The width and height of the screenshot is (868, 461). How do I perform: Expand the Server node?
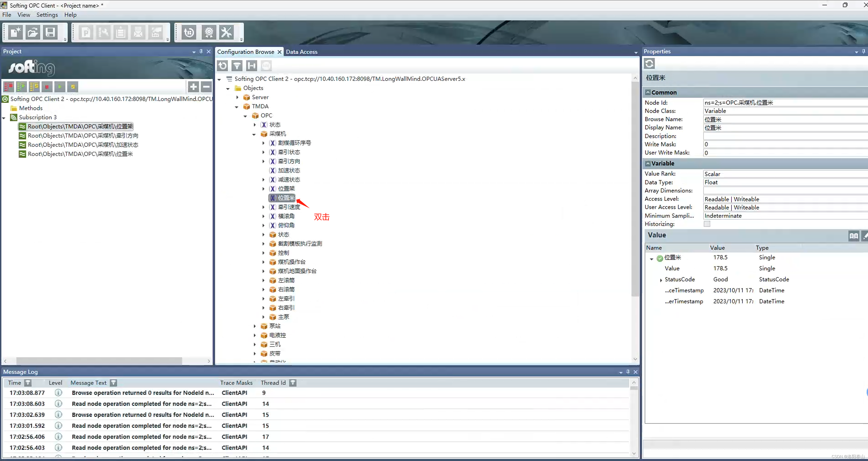click(237, 97)
